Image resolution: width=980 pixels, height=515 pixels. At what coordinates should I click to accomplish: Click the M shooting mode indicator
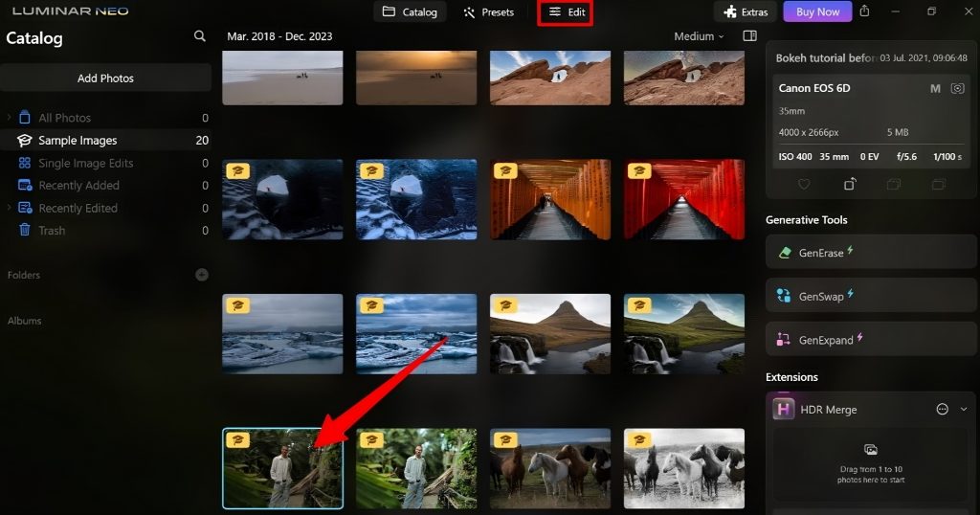coord(935,89)
